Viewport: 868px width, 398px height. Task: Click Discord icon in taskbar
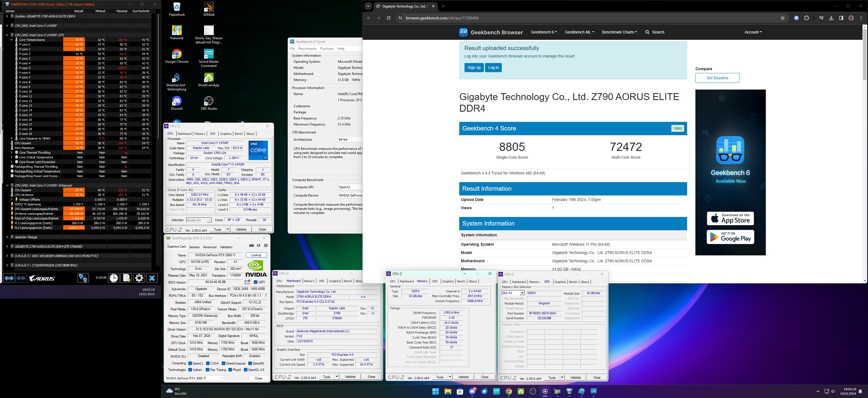tap(473, 391)
